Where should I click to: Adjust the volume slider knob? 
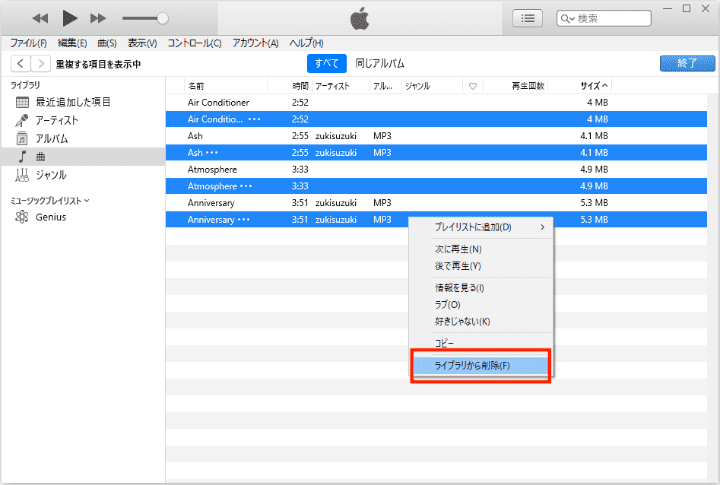[162, 18]
